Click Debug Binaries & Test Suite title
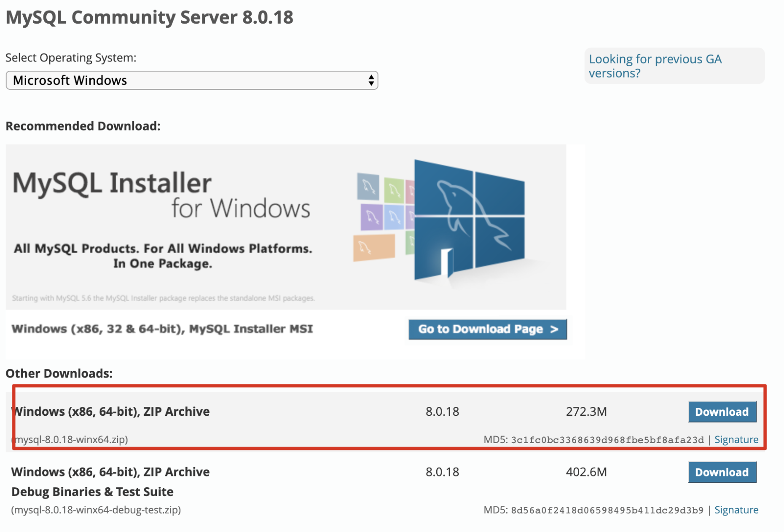This screenshot has height=532, width=784. click(92, 492)
